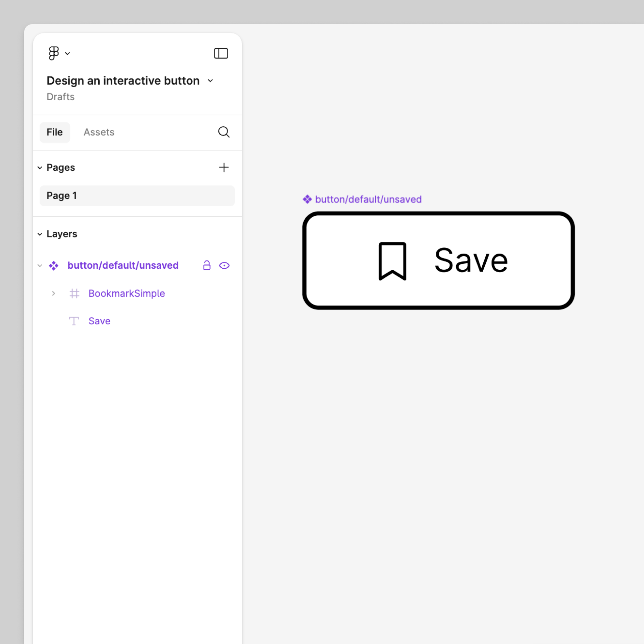Click the Figma menu icon
This screenshot has height=644, width=644.
[54, 54]
